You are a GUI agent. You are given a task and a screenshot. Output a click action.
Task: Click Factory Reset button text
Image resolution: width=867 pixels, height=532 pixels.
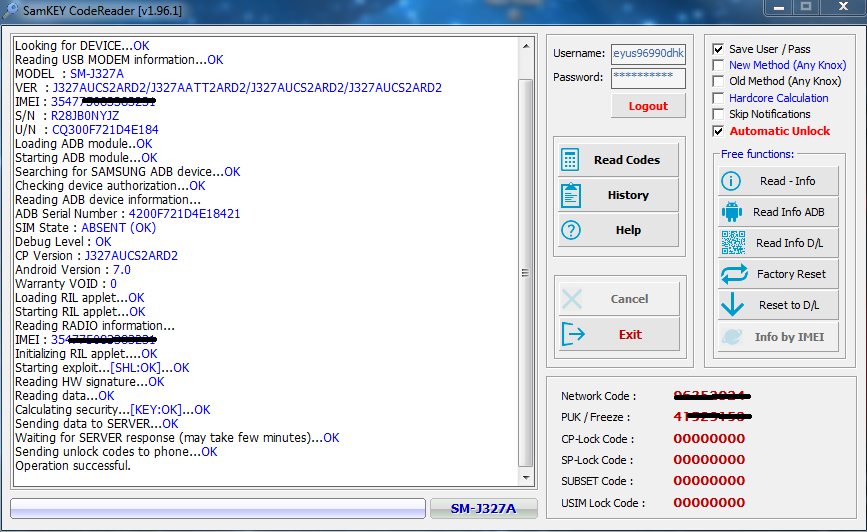click(x=791, y=274)
